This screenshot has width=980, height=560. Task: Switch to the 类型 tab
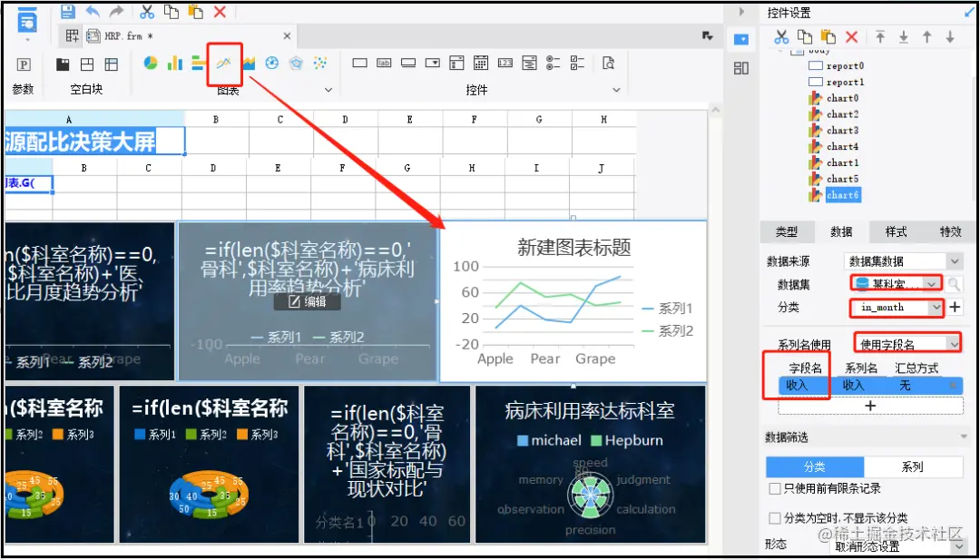coord(787,231)
